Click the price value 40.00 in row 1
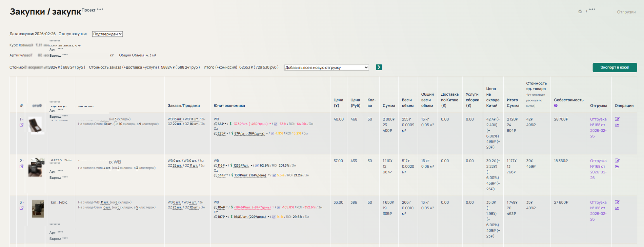The height and width of the screenshot is (247, 644). [338, 119]
